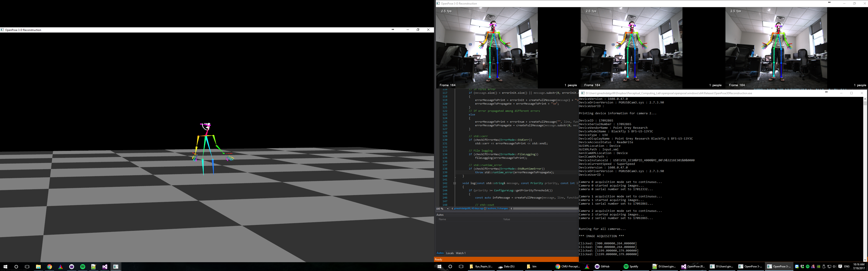This screenshot has height=271, width=868.
Task: Open Notepad++ icon in left taskbar
Action: [x=94, y=267]
